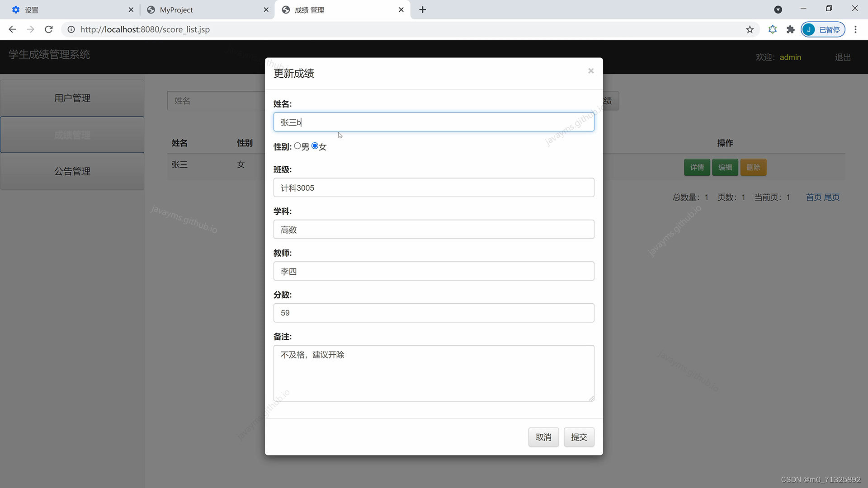Restore down the browser window
Image resolution: width=868 pixels, height=488 pixels.
(x=829, y=9)
